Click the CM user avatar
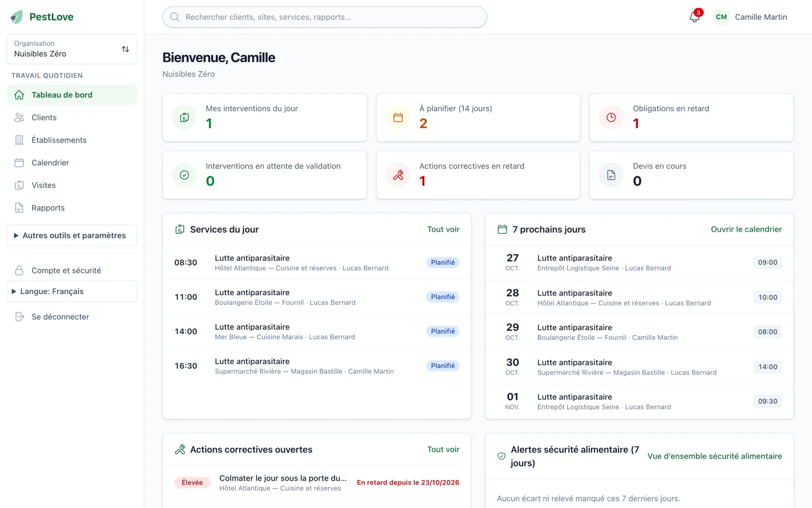Screen dimensions: 812x508 pyautogui.click(x=721, y=17)
